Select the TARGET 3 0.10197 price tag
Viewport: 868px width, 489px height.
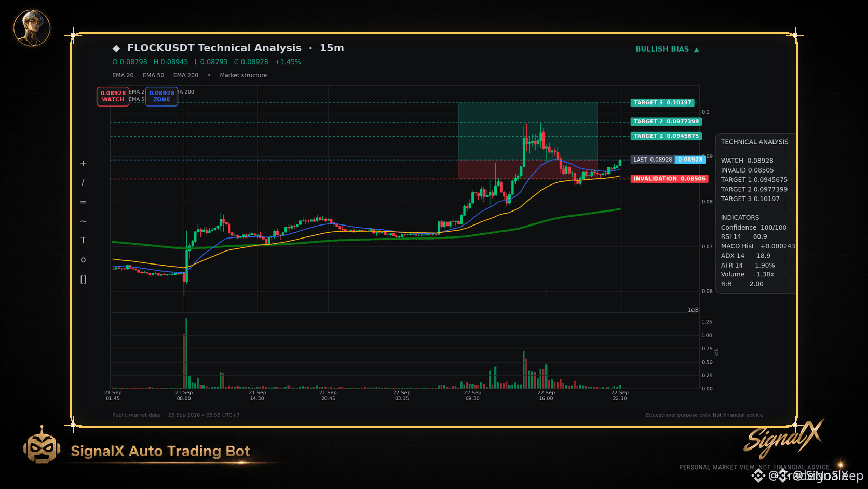pyautogui.click(x=662, y=103)
